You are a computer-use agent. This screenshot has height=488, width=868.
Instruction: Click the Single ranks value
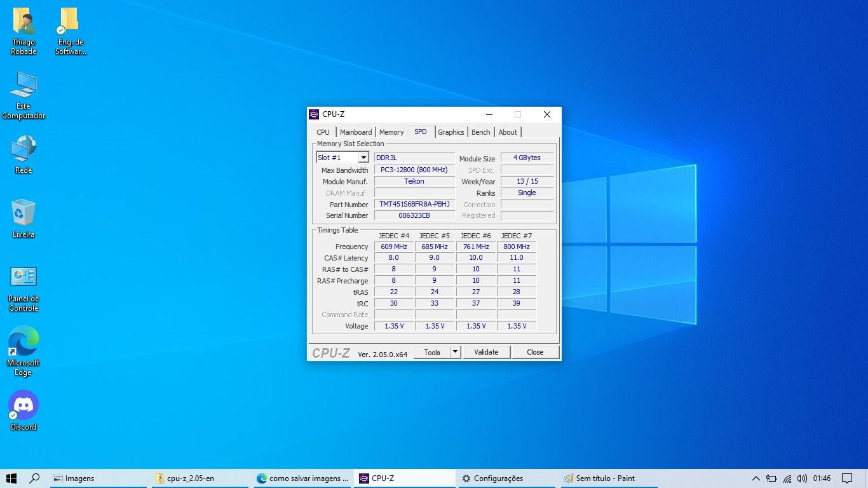click(x=527, y=193)
